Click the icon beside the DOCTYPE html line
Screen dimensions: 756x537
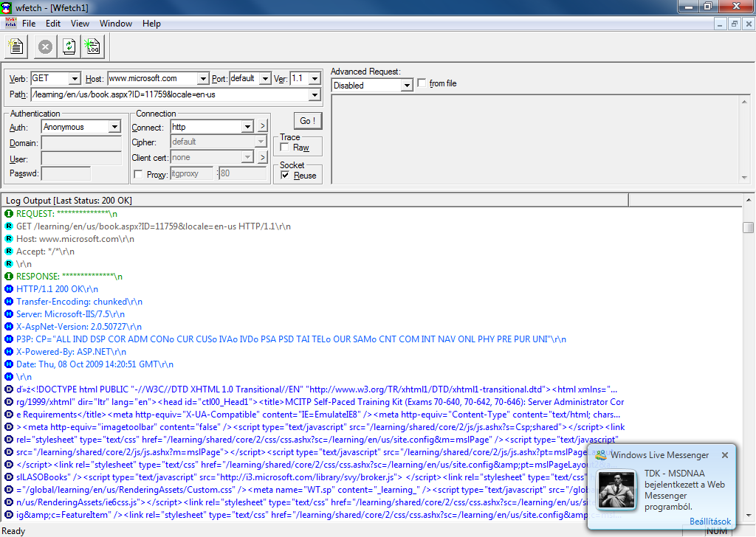[9, 389]
